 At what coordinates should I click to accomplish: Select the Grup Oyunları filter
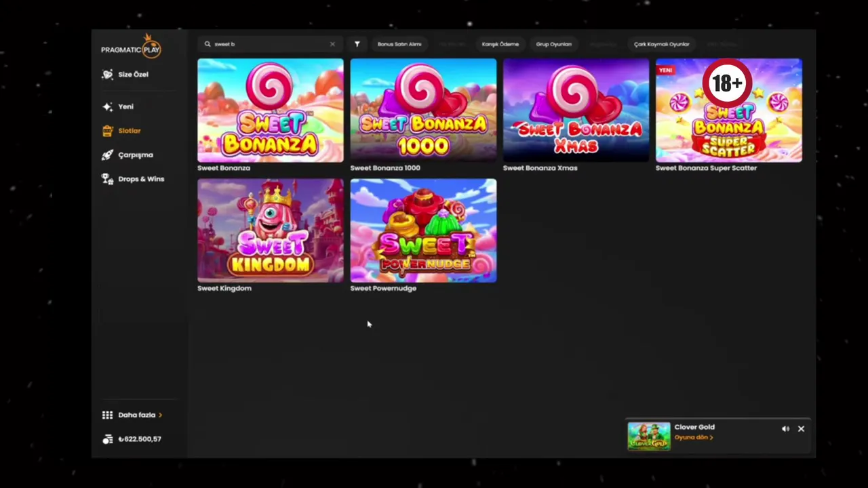[x=554, y=44]
